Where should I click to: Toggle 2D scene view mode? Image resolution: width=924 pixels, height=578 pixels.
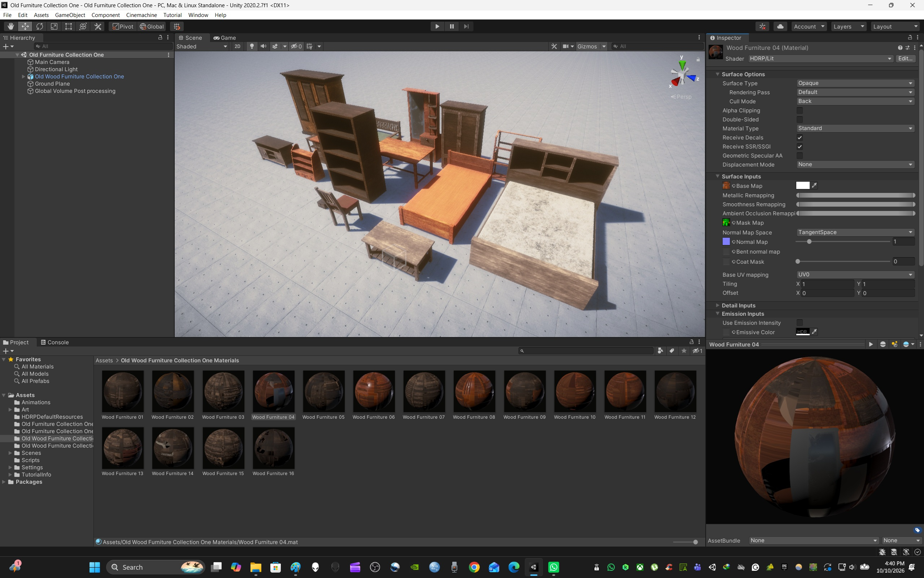(237, 46)
